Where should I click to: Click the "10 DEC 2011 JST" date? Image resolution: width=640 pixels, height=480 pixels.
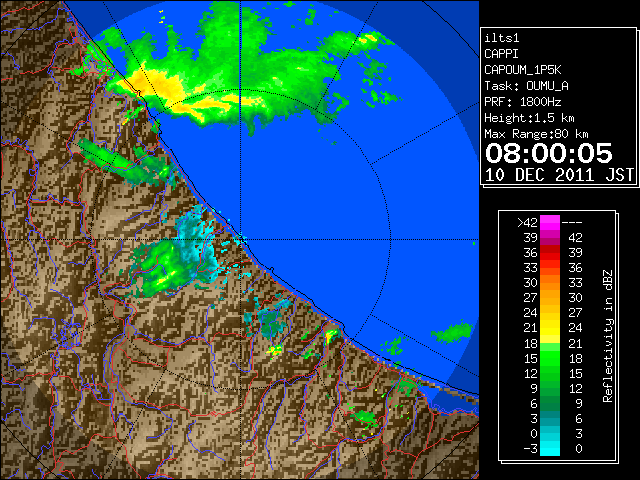click(x=560, y=175)
